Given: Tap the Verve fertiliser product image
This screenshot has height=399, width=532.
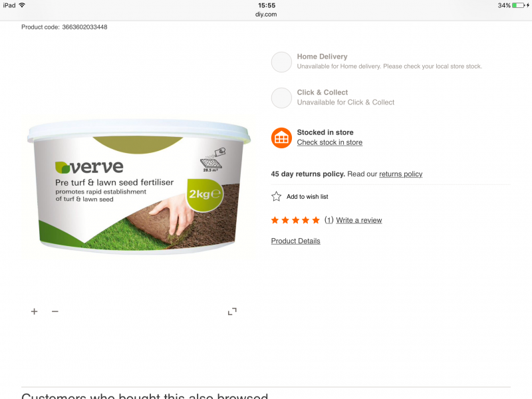Looking at the screenshot, I should (x=139, y=186).
